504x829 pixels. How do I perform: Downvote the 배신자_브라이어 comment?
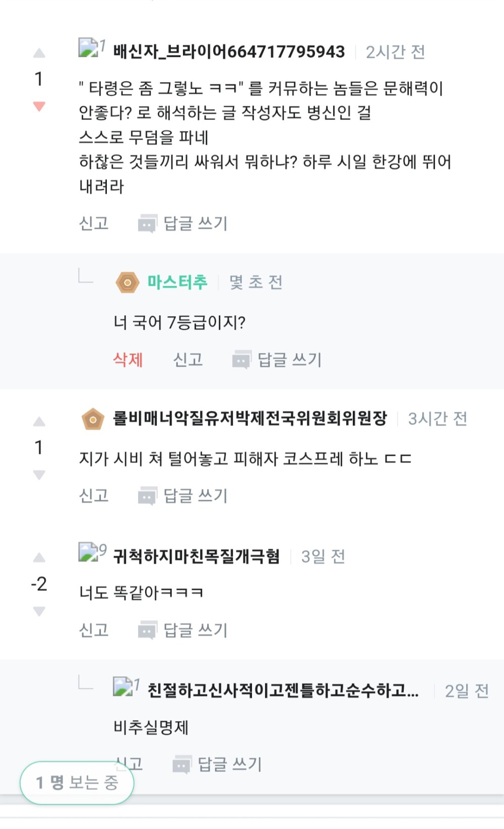coord(39,106)
